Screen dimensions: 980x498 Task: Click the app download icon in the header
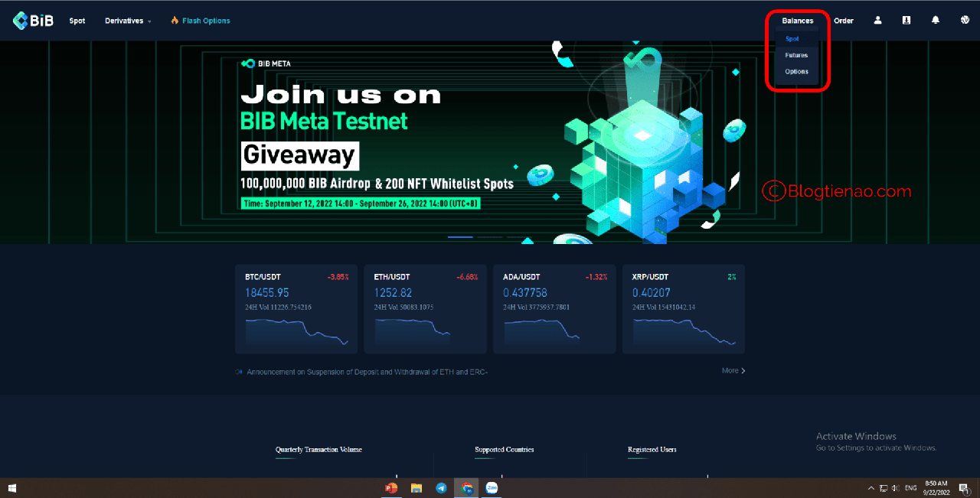[x=906, y=21]
